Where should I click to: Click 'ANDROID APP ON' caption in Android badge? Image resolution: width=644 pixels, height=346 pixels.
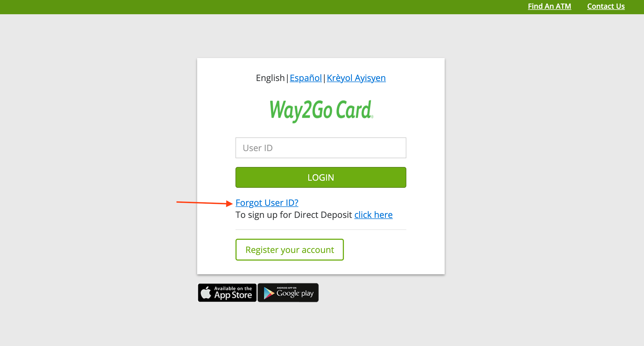click(286, 288)
